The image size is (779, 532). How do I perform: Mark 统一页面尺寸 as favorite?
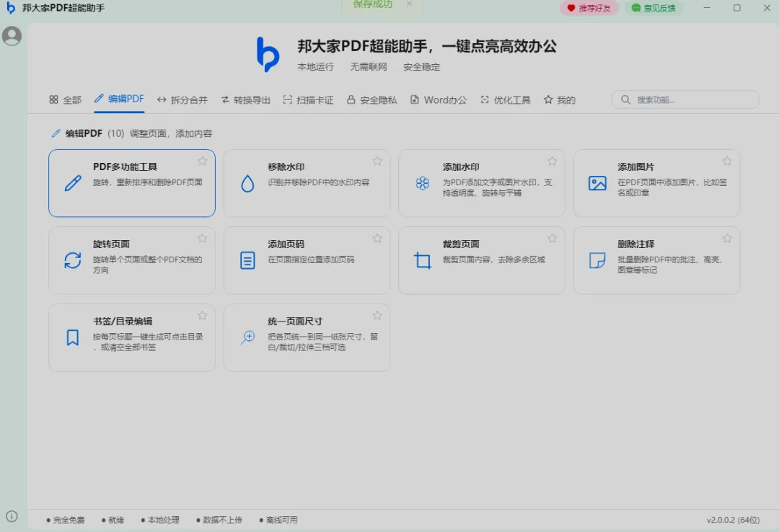[x=377, y=316]
